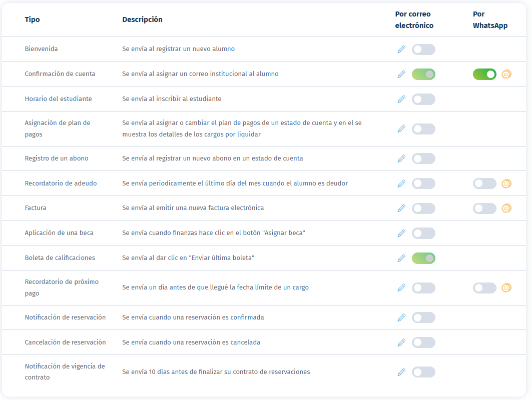Switch on Aplicación de una beca email toggle

coord(423,233)
